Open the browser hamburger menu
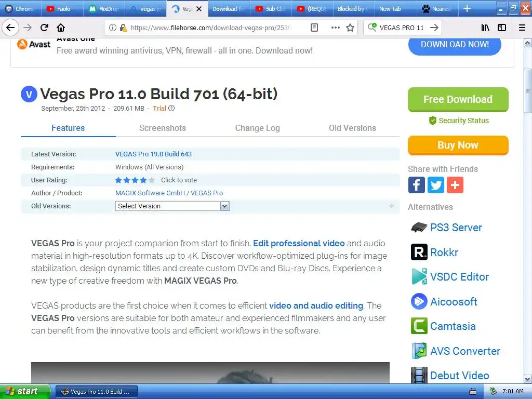 tap(522, 28)
